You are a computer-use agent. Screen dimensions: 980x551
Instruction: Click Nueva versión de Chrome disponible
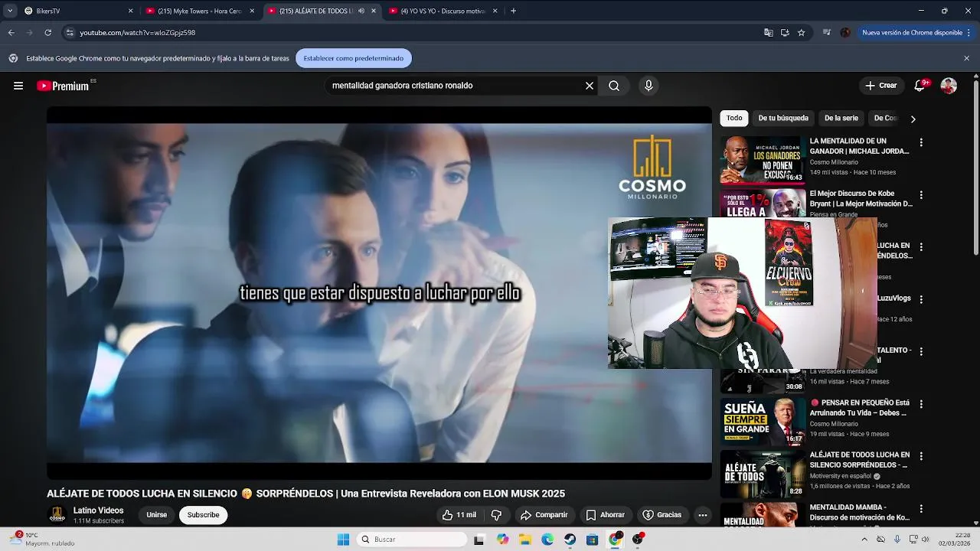[911, 33]
